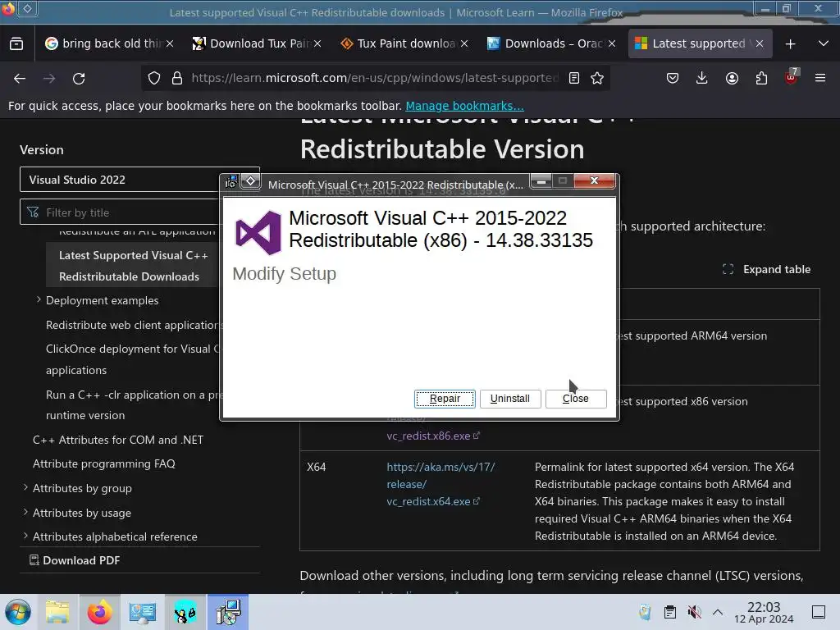Screen dimensions: 840x630
Task: Toggle reader view icon in address bar
Action: pos(573,78)
